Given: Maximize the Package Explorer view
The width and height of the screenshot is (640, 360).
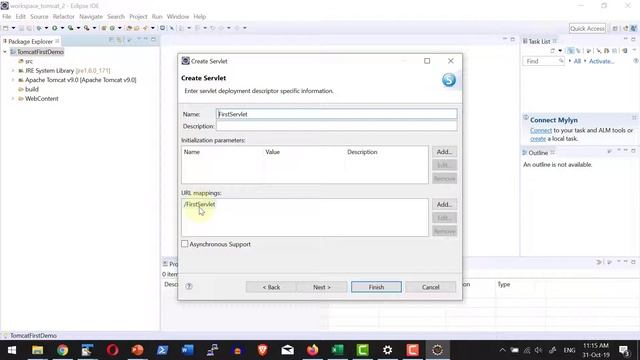Looking at the screenshot, I should pos(153,39).
